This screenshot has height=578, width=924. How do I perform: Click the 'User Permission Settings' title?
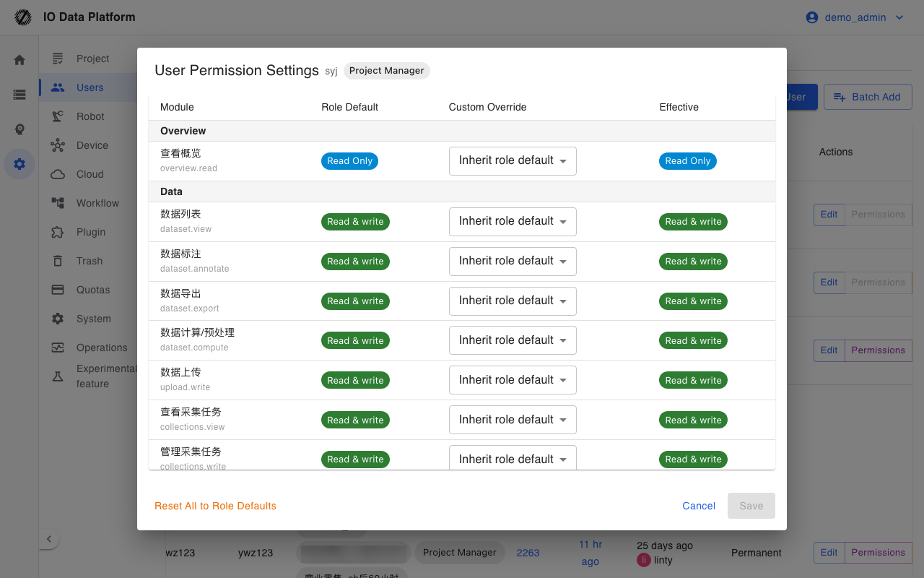pyautogui.click(x=237, y=70)
